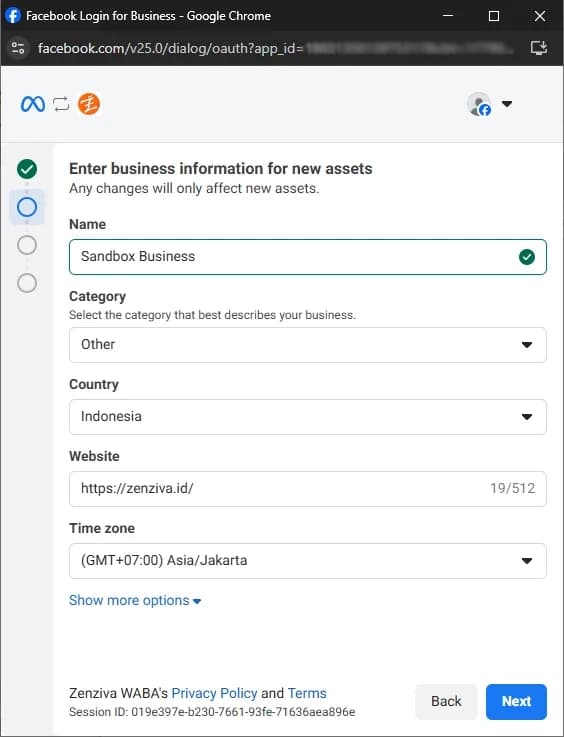The width and height of the screenshot is (564, 737).
Task: Click the blue Next button
Action: (516, 701)
